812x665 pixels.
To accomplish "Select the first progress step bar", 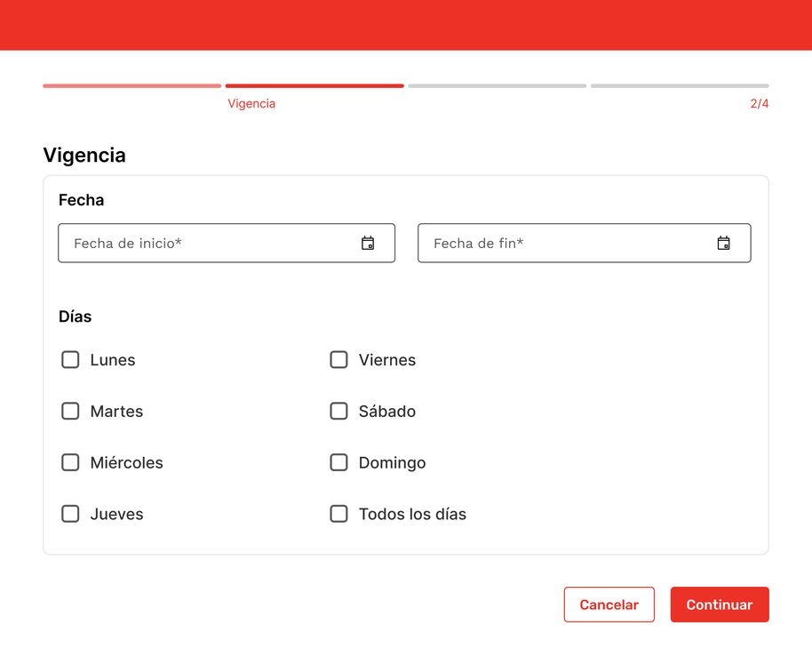I will pyautogui.click(x=132, y=86).
